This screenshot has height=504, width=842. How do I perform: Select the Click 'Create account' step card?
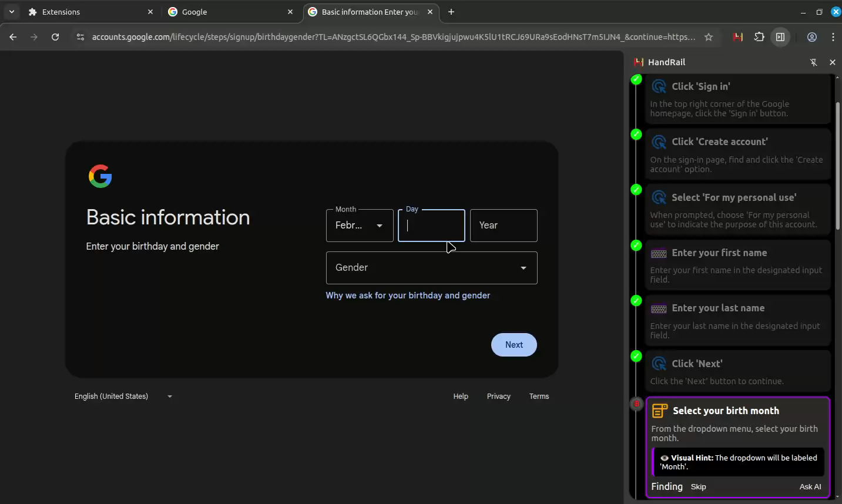click(738, 154)
